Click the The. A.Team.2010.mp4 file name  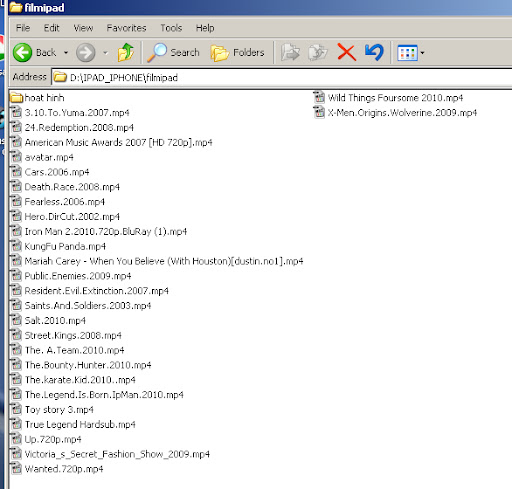point(74,350)
